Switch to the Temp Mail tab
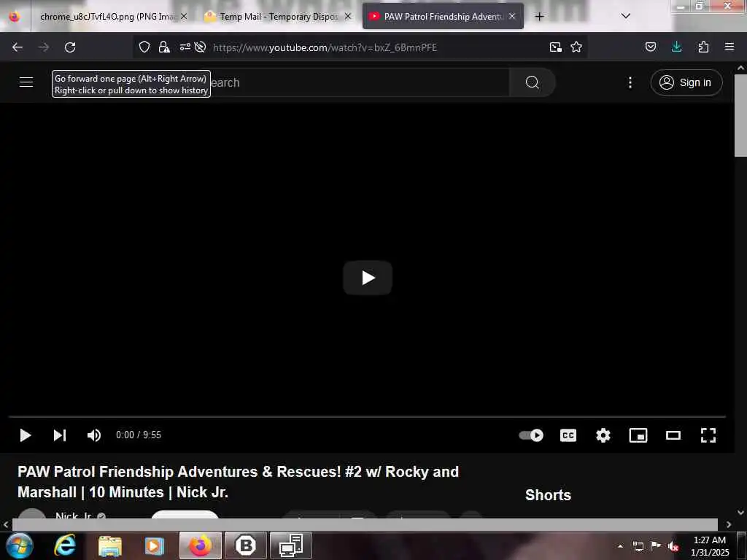This screenshot has height=560, width=747. tap(278, 17)
